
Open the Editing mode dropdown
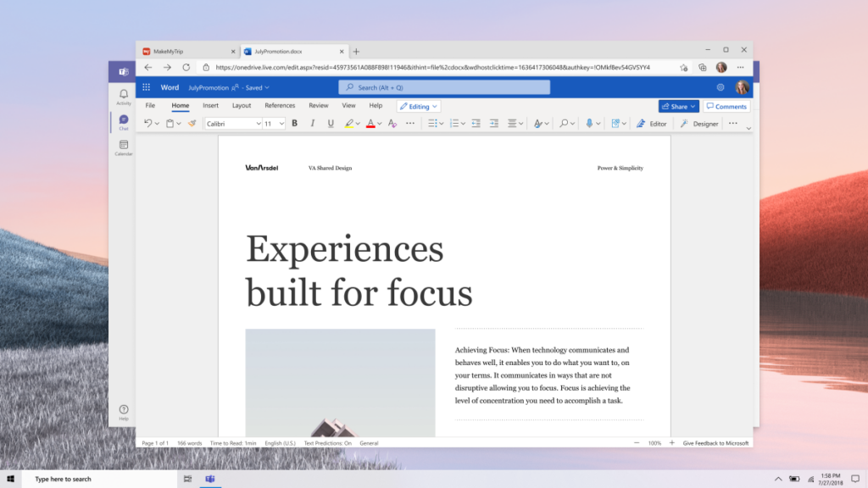(417, 105)
